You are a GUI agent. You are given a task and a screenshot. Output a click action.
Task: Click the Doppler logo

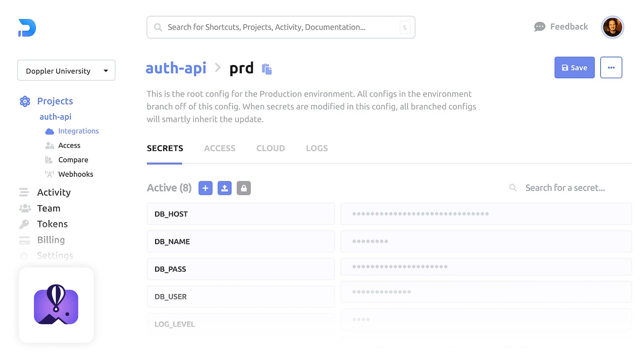click(26, 28)
